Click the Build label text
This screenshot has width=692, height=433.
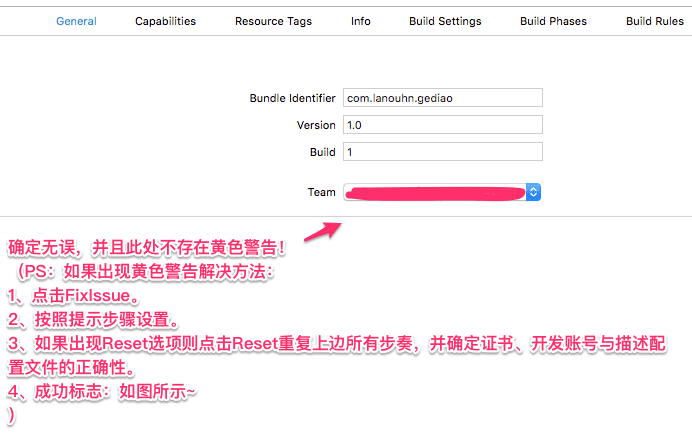tap(322, 152)
